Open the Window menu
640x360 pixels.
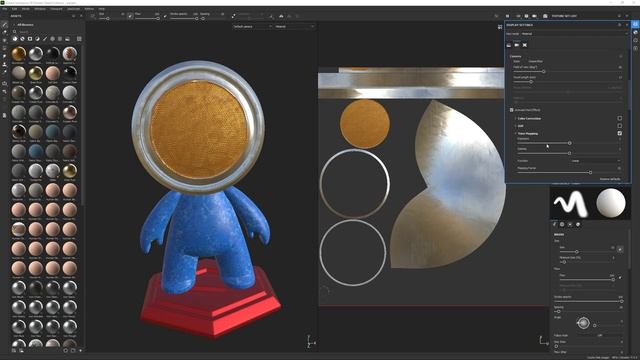[x=40, y=9]
